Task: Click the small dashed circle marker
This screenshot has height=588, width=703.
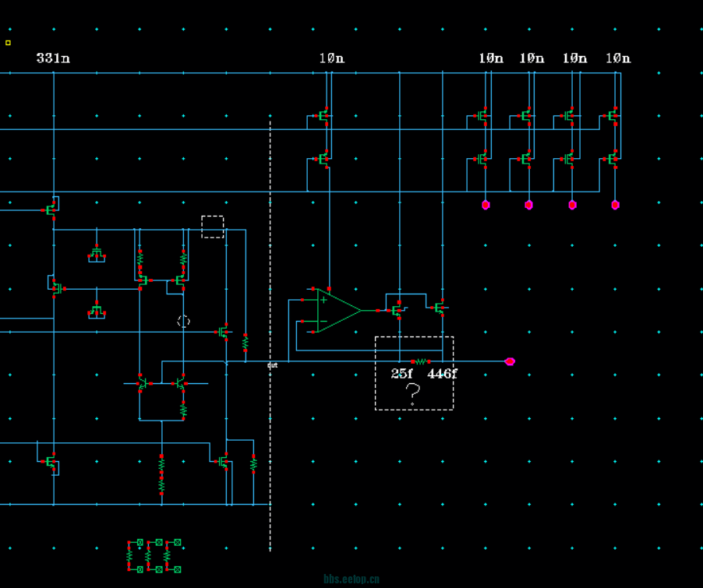Action: [183, 321]
